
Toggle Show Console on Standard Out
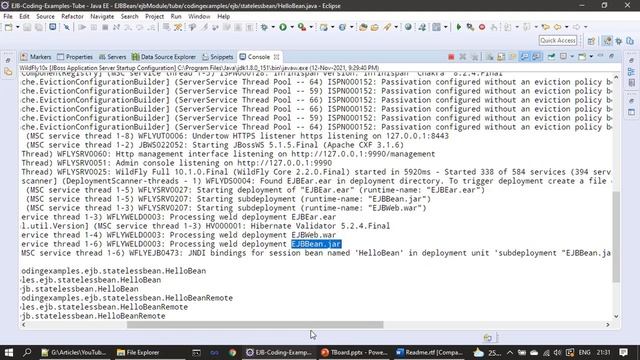pyautogui.click(x=524, y=57)
